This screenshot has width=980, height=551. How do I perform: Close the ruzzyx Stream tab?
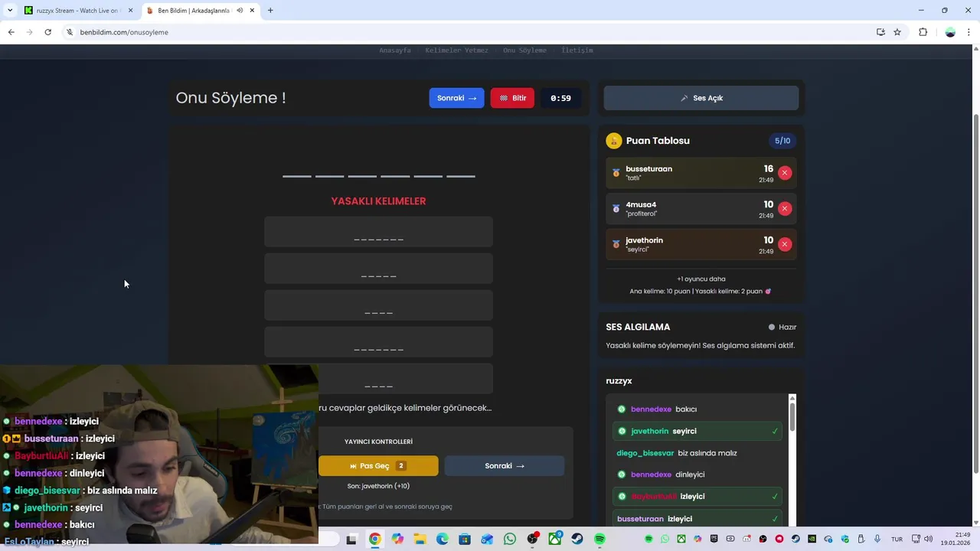(x=130, y=11)
